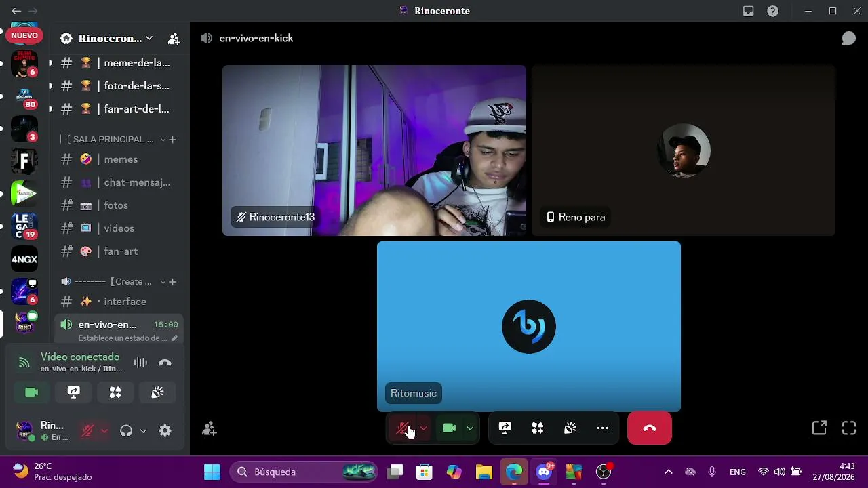
Task: Open the fan-art channel
Action: [x=116, y=251]
